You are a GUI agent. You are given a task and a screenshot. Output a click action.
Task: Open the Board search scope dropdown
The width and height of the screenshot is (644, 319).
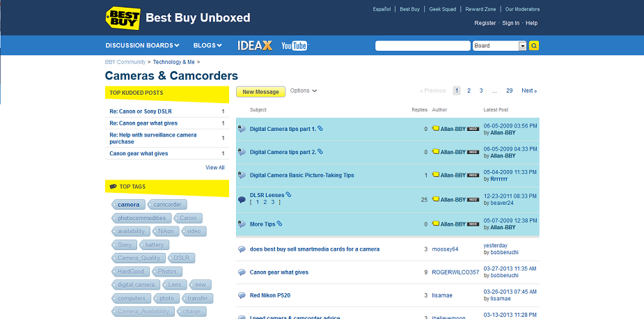tap(499, 46)
